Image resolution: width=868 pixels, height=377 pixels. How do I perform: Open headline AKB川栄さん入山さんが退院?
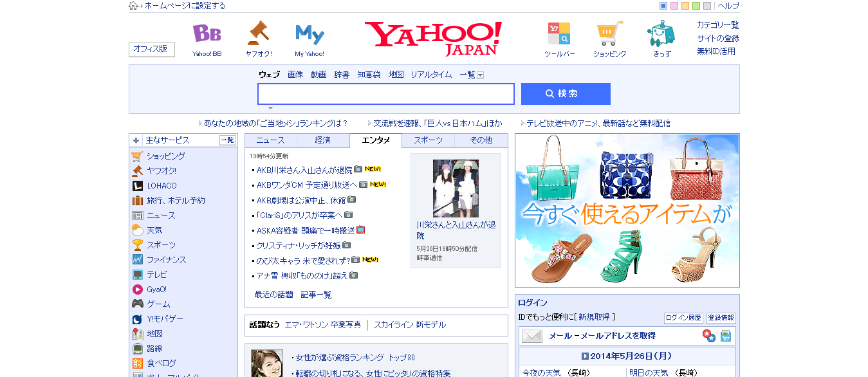point(304,170)
